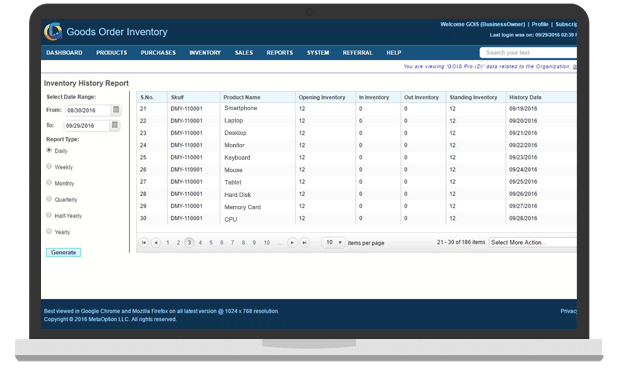Open the Inventory menu

tap(205, 52)
